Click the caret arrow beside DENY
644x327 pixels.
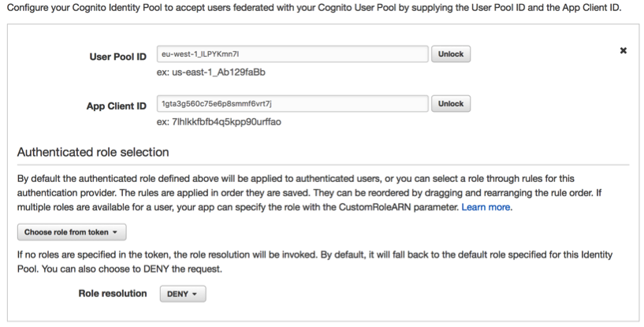click(x=194, y=295)
